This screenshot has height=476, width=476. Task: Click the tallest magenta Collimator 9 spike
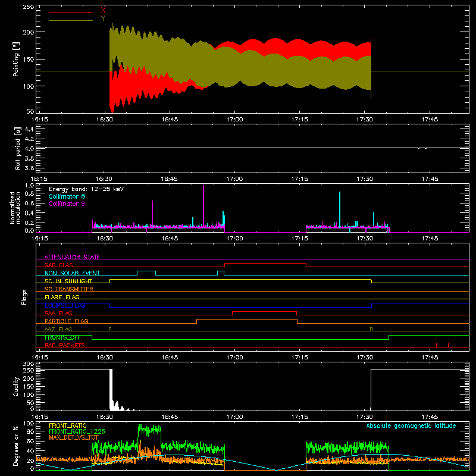tap(203, 206)
